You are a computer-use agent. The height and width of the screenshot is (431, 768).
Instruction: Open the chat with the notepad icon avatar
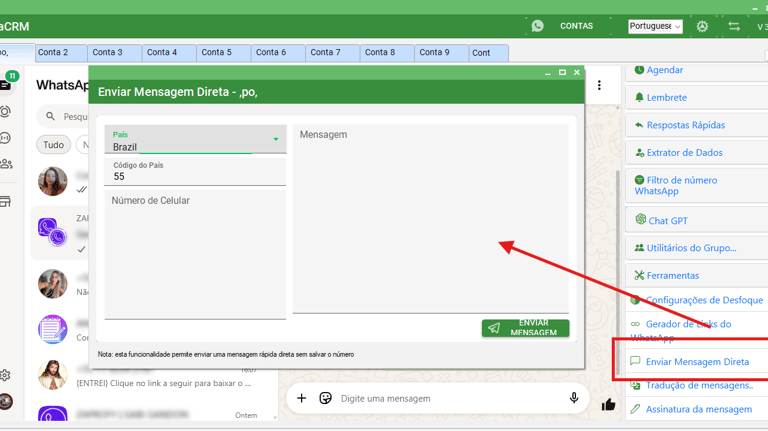point(52,329)
